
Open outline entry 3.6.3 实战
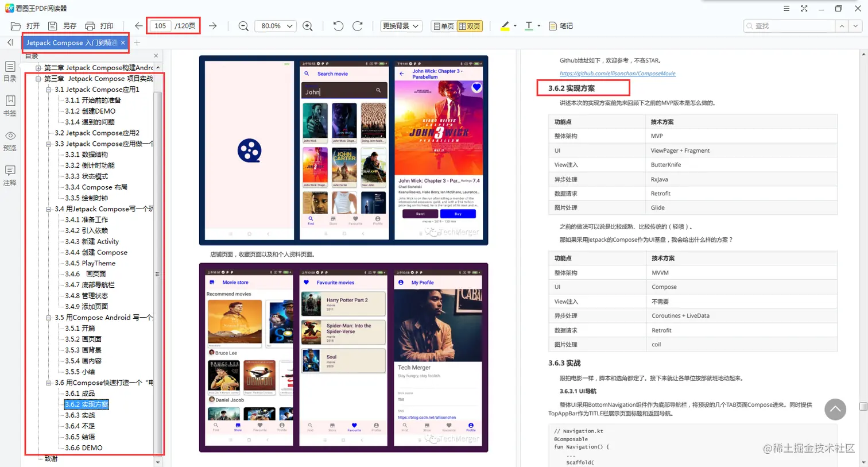coord(80,415)
